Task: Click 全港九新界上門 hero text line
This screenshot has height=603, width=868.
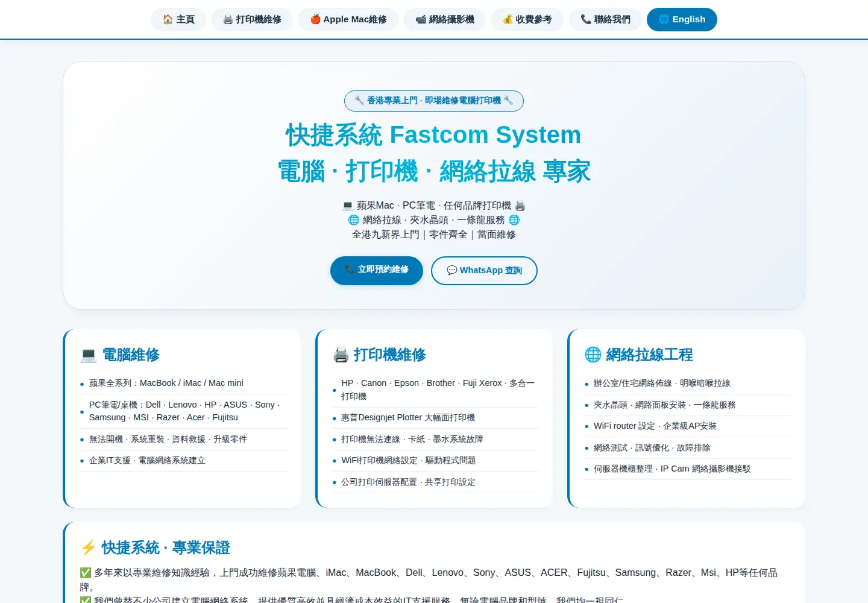Action: coord(434,235)
